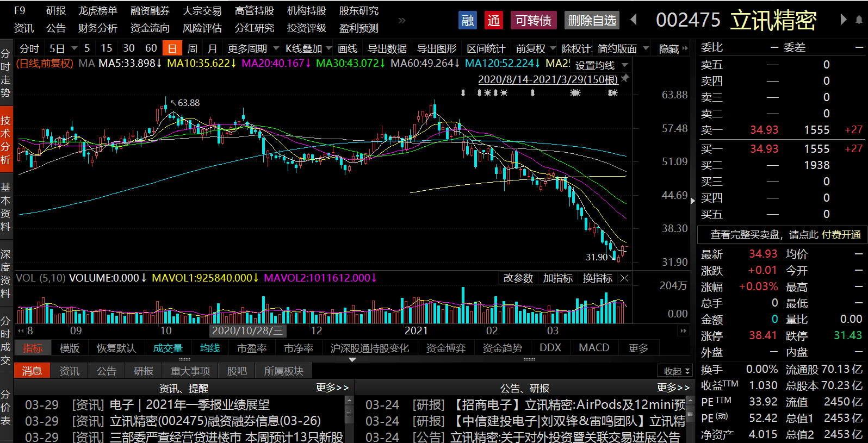Click the double-chevron more arrows in top menu
Viewport: 868px width, 443px height.
[x=402, y=20]
